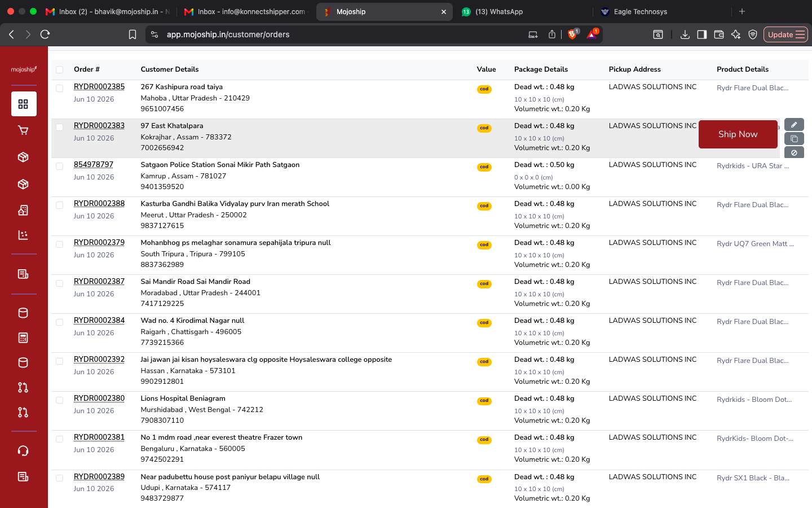Go forward using the browser forward arrow
The height and width of the screenshot is (508, 812).
(28, 34)
